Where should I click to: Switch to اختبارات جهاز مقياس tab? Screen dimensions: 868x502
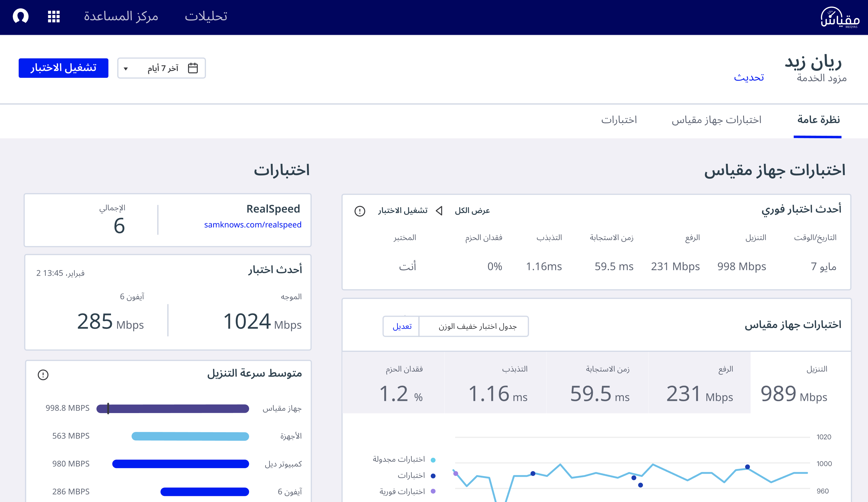(716, 120)
